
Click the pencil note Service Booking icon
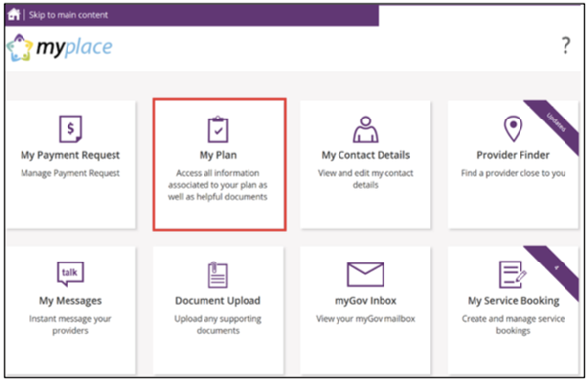pyautogui.click(x=513, y=274)
